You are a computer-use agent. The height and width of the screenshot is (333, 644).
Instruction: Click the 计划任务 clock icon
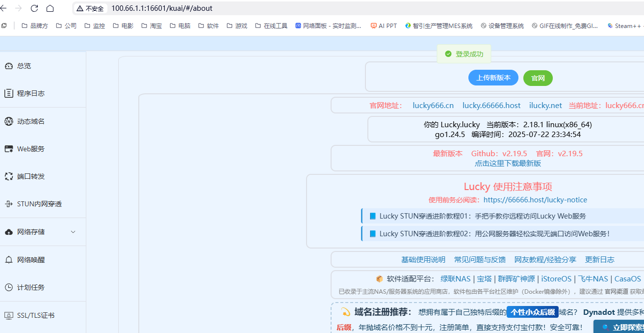pos(9,287)
